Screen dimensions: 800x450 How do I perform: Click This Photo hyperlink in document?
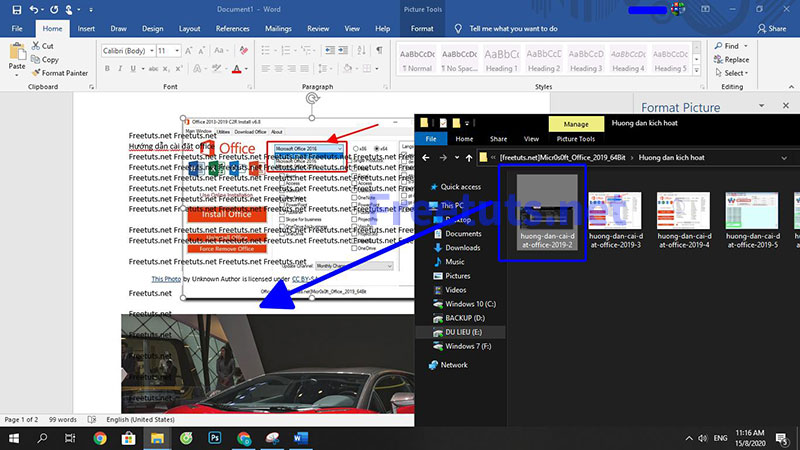click(166, 279)
